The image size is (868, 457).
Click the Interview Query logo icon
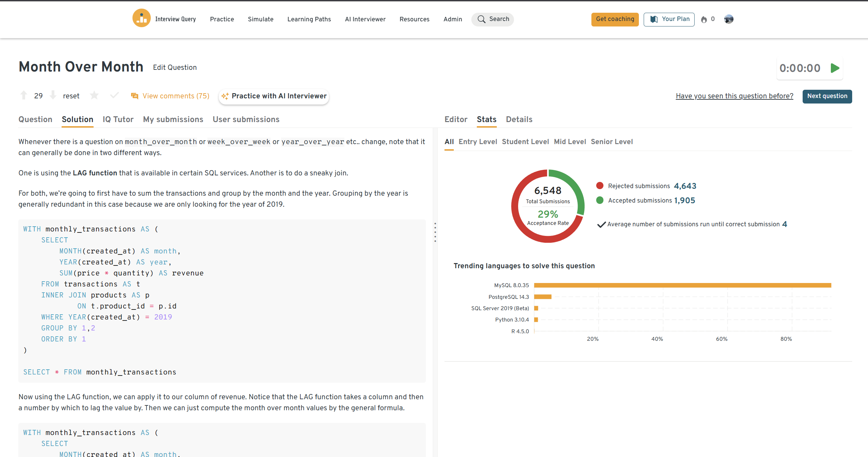tap(141, 18)
